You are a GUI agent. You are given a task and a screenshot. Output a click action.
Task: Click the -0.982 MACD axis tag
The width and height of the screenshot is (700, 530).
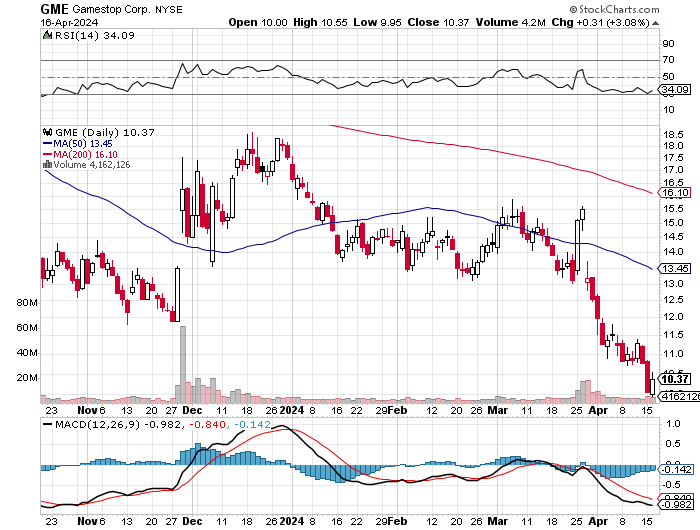point(676,505)
